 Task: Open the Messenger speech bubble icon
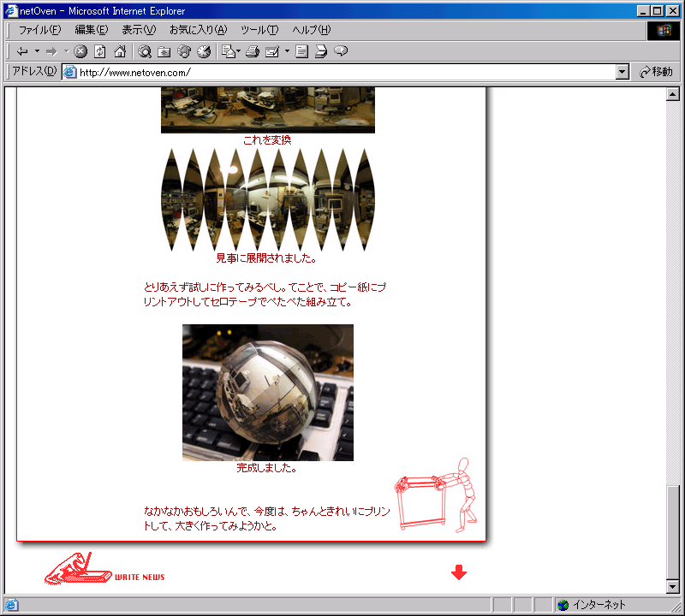point(341,51)
